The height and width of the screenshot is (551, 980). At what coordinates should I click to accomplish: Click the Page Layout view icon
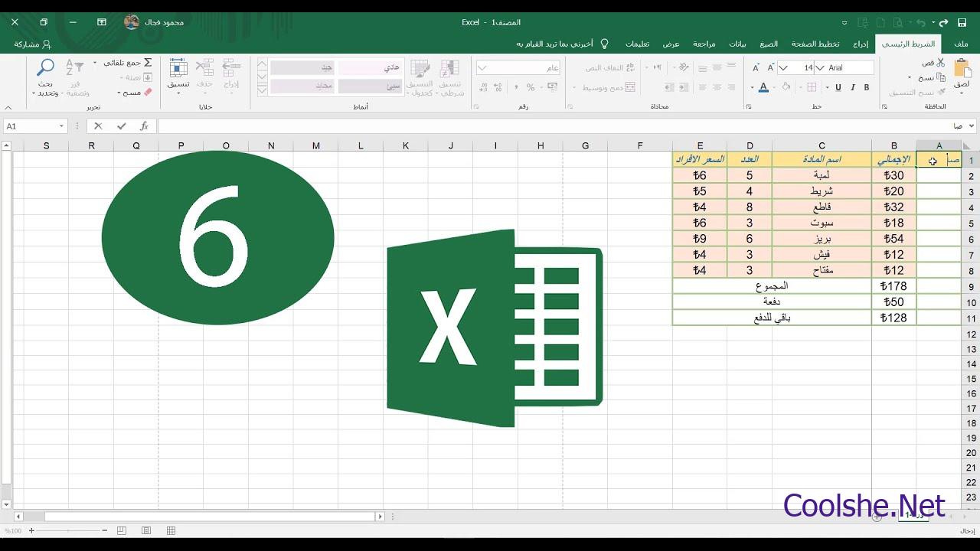click(x=146, y=530)
